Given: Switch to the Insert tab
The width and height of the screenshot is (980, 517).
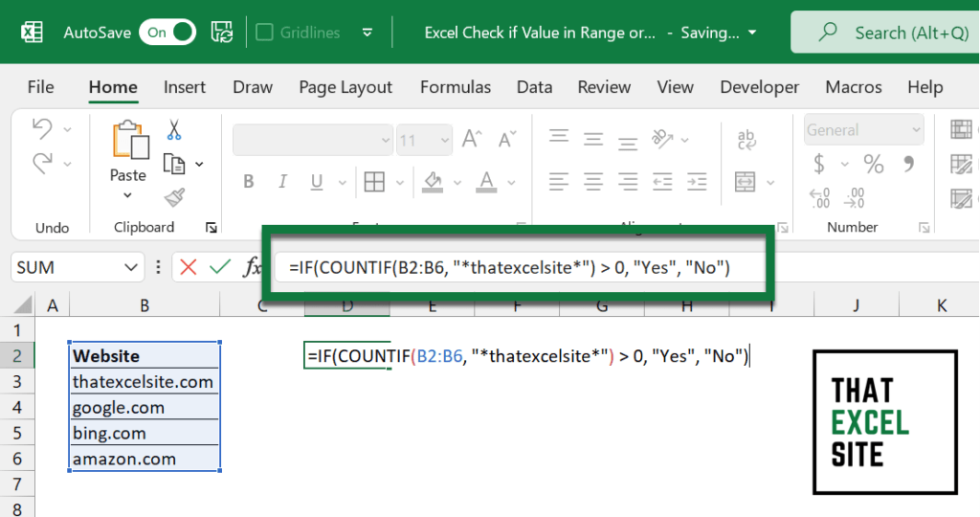Looking at the screenshot, I should pos(185,87).
